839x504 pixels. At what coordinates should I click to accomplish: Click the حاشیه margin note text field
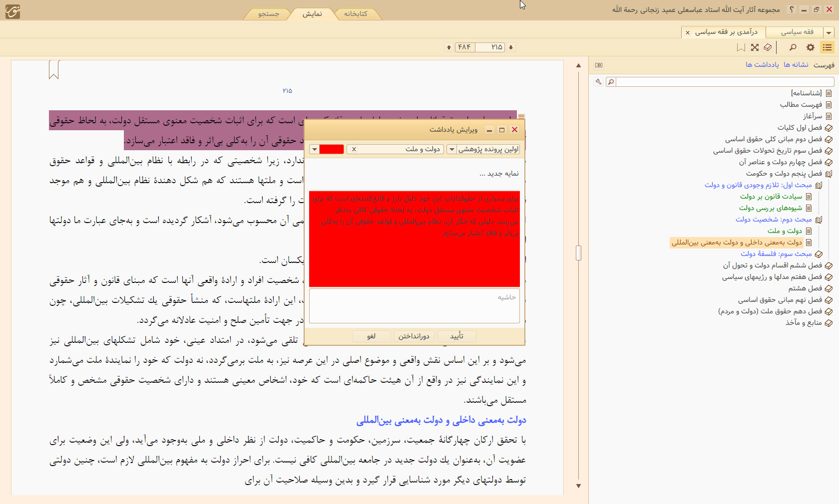(414, 306)
